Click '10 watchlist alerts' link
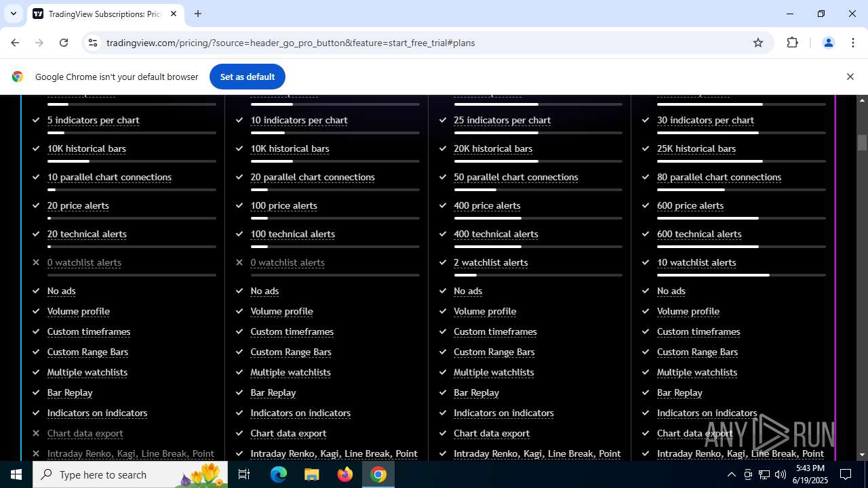The height and width of the screenshot is (488, 868). pyautogui.click(x=696, y=262)
